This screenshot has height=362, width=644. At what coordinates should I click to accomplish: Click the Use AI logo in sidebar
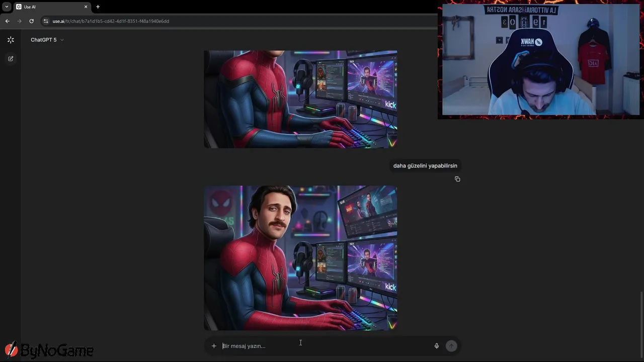point(11,40)
